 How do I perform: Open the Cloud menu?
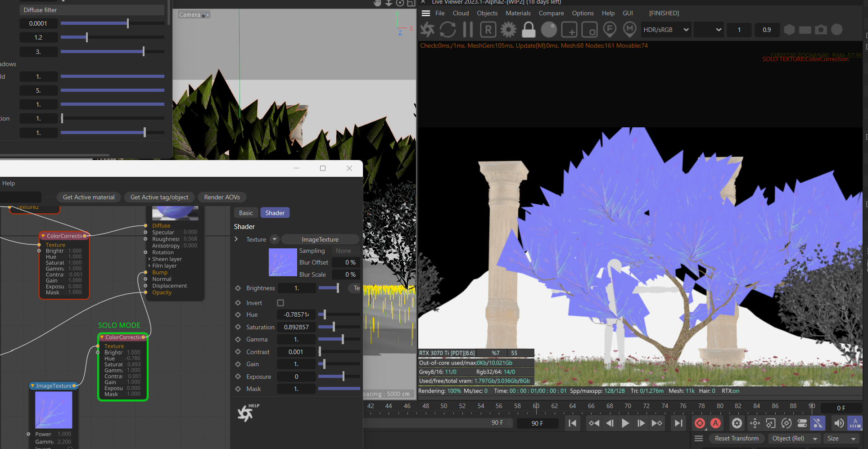[461, 13]
